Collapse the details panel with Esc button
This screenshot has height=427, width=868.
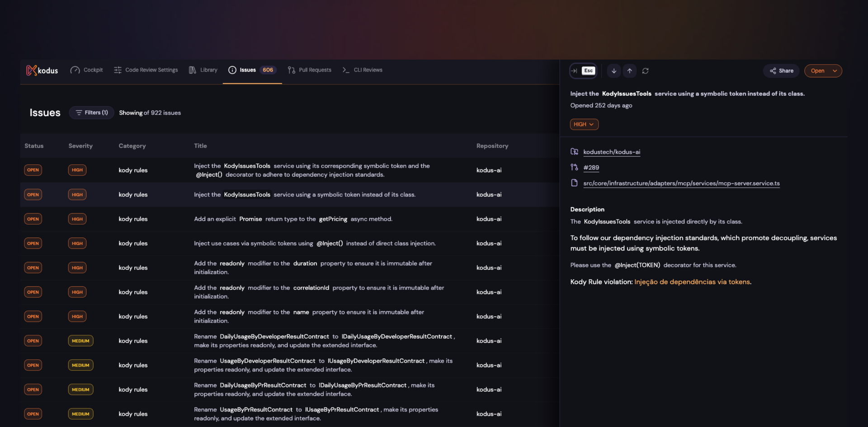tap(583, 70)
